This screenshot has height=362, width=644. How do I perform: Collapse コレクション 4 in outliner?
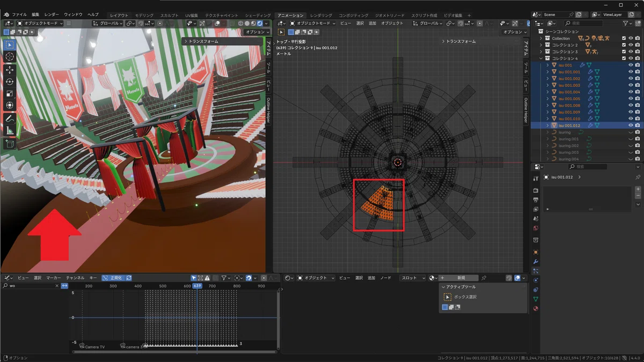click(541, 58)
